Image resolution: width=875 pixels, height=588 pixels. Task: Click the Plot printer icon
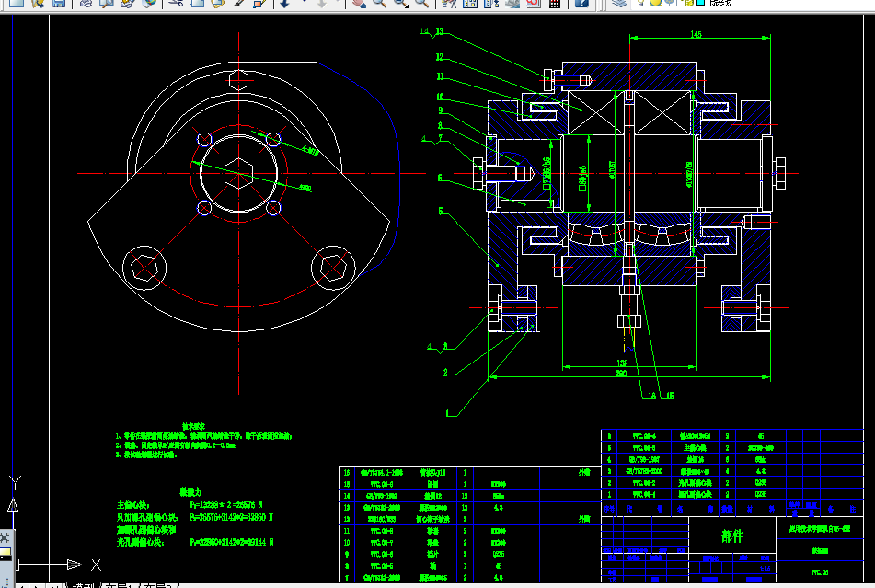86,3
